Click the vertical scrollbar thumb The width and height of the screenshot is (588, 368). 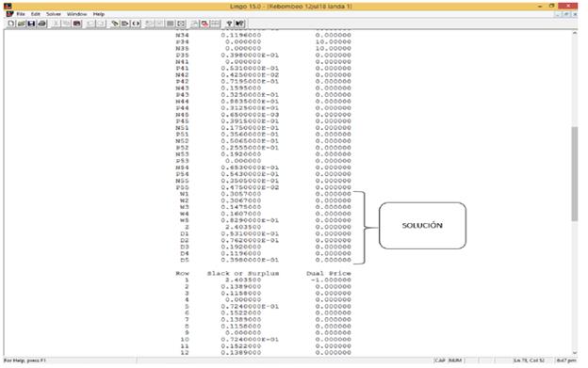[x=575, y=174]
